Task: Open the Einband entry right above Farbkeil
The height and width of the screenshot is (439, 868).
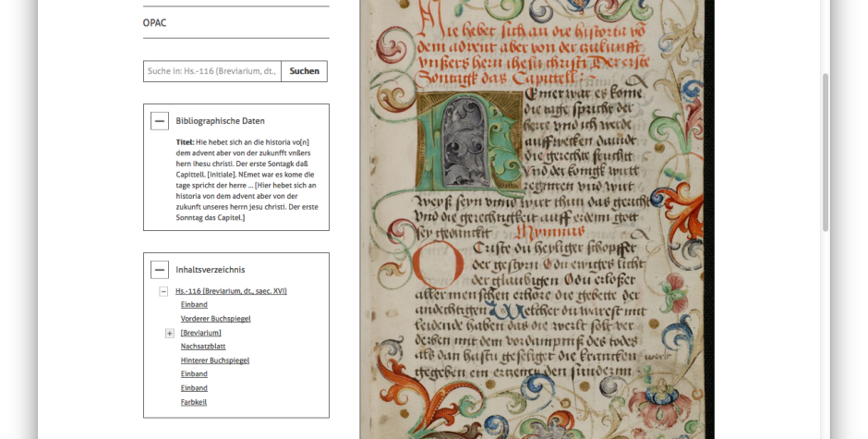Action: pos(194,388)
